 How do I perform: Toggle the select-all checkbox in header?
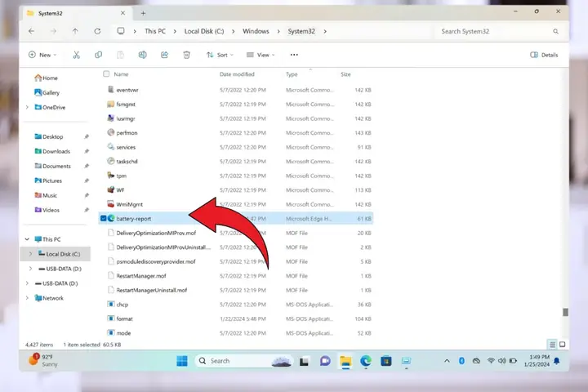(x=106, y=73)
